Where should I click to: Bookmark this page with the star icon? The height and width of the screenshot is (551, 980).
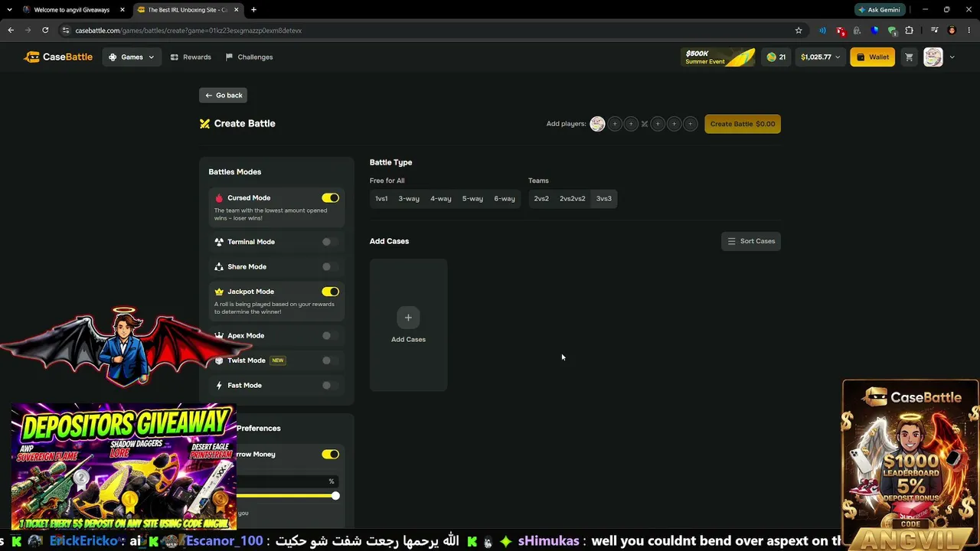[799, 31]
